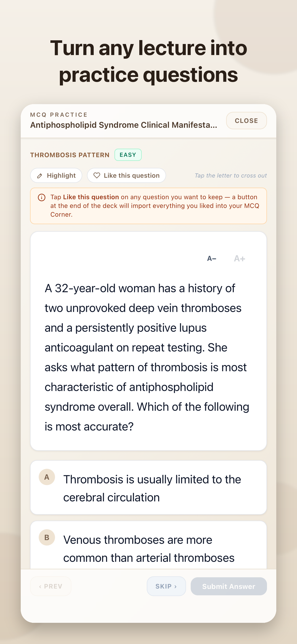
Task: Click the info icon in the tip banner
Action: [x=41, y=197]
